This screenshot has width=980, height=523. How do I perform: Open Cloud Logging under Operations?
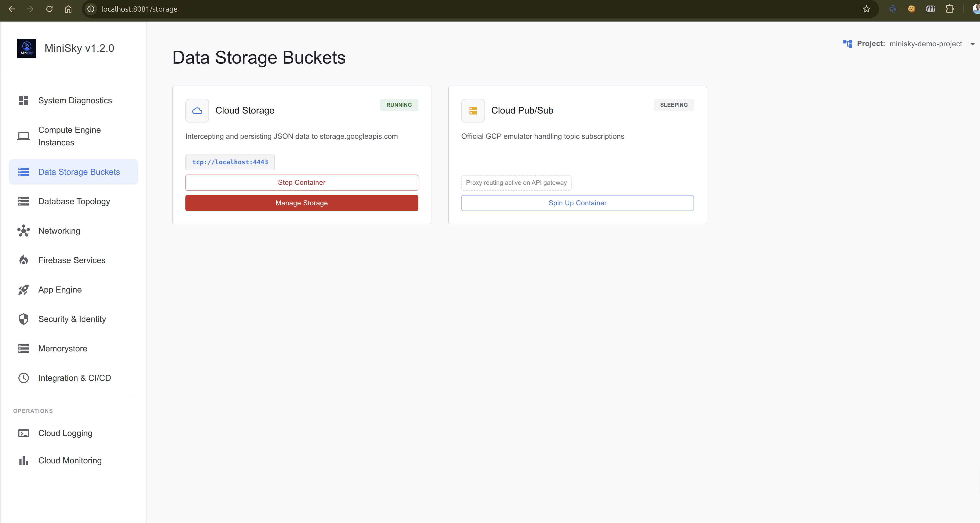coord(74,433)
